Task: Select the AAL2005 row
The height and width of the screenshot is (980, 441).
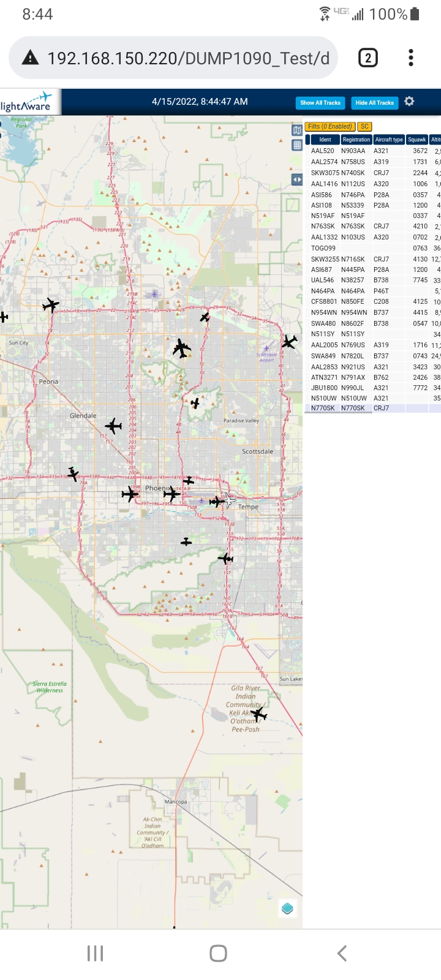Action: (372, 345)
